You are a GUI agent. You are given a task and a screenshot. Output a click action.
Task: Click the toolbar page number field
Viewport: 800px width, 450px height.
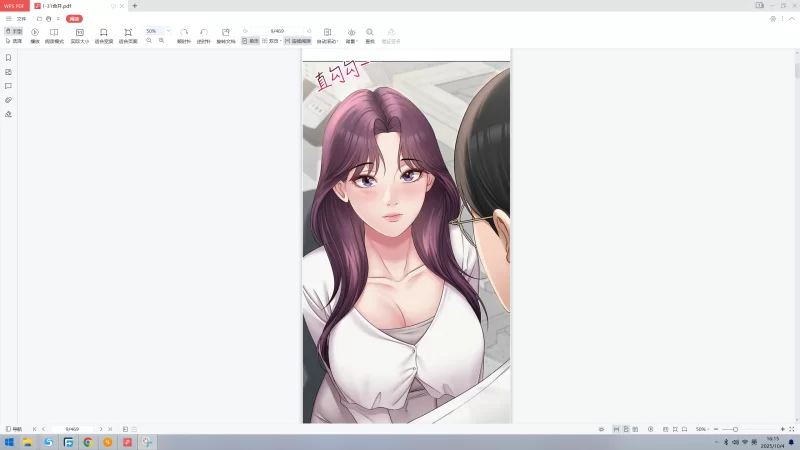pos(277,31)
